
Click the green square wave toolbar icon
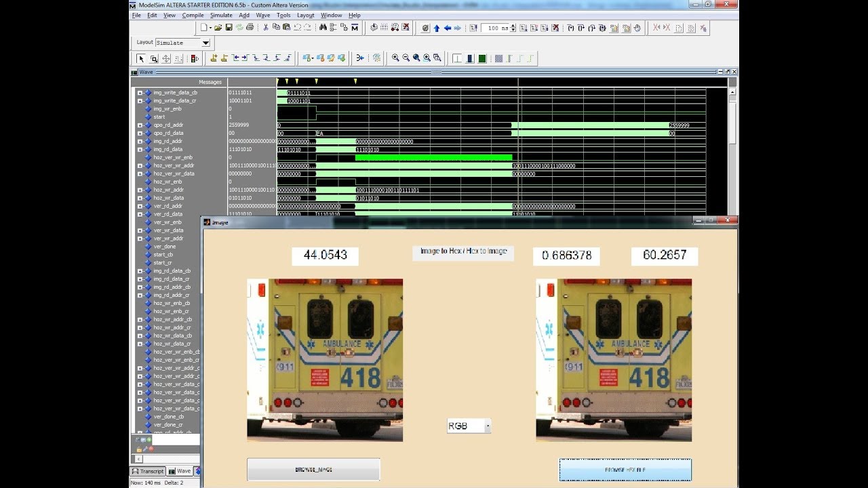pos(482,58)
